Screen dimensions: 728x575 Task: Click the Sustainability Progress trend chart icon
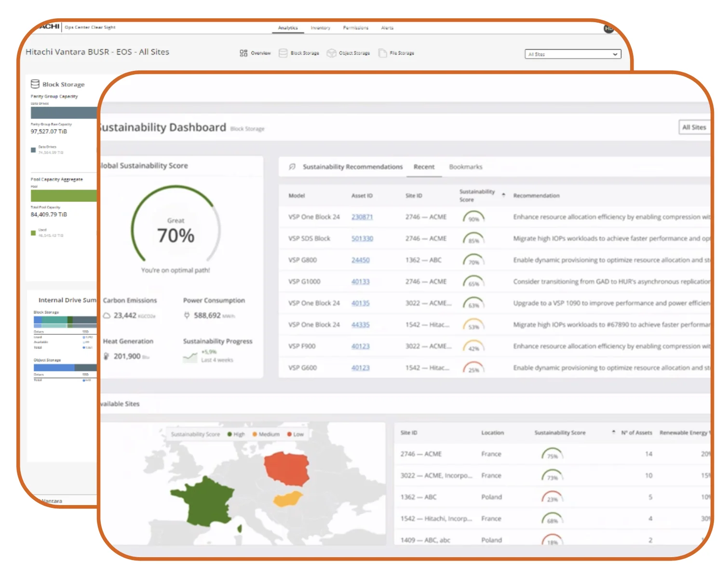click(190, 357)
